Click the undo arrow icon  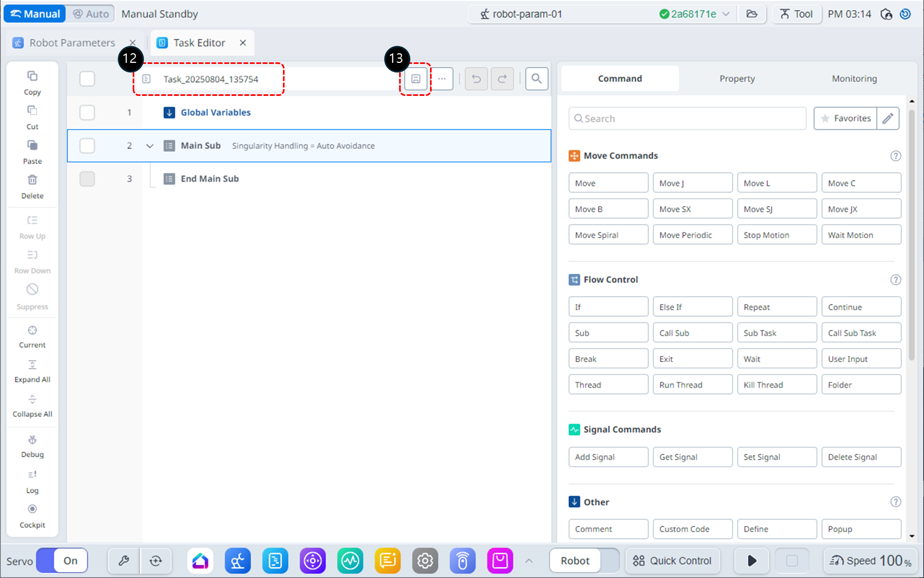[476, 79]
